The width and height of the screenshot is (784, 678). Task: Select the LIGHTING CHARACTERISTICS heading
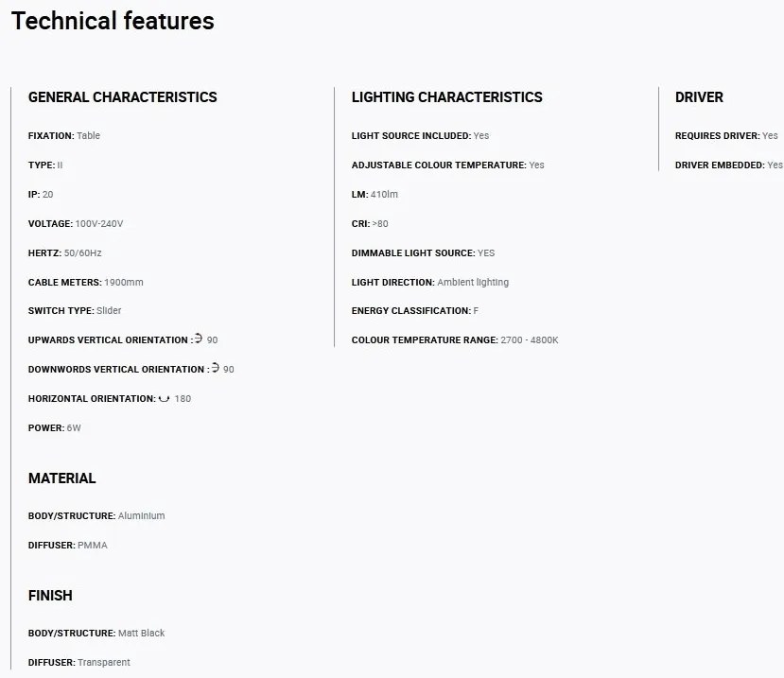(446, 97)
